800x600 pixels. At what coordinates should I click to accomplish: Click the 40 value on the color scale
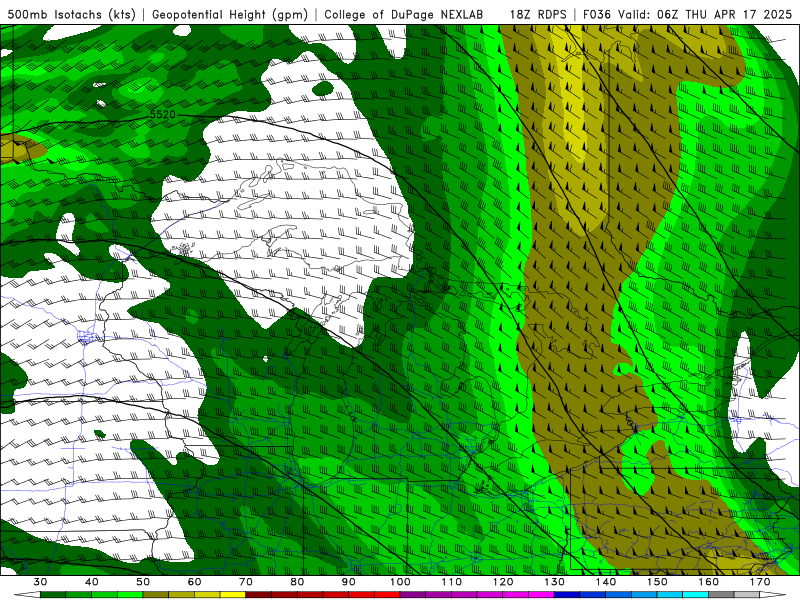click(x=92, y=582)
